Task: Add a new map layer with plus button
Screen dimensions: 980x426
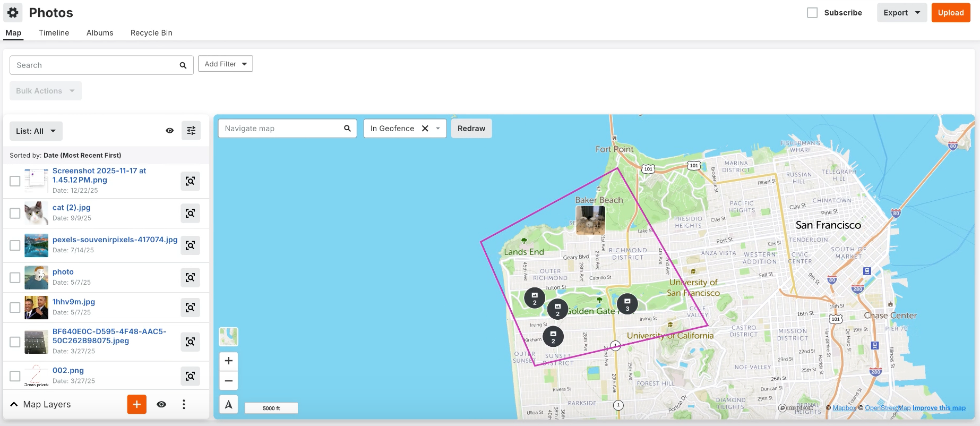Action: tap(137, 404)
